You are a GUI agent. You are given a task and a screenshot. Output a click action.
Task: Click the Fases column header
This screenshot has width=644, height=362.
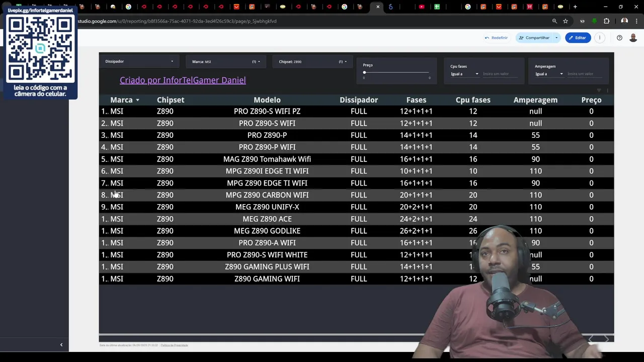416,100
